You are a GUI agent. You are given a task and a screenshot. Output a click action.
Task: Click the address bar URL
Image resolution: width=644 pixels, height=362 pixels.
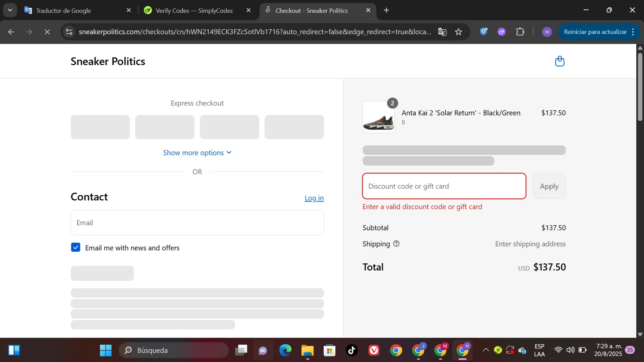pyautogui.click(x=255, y=32)
